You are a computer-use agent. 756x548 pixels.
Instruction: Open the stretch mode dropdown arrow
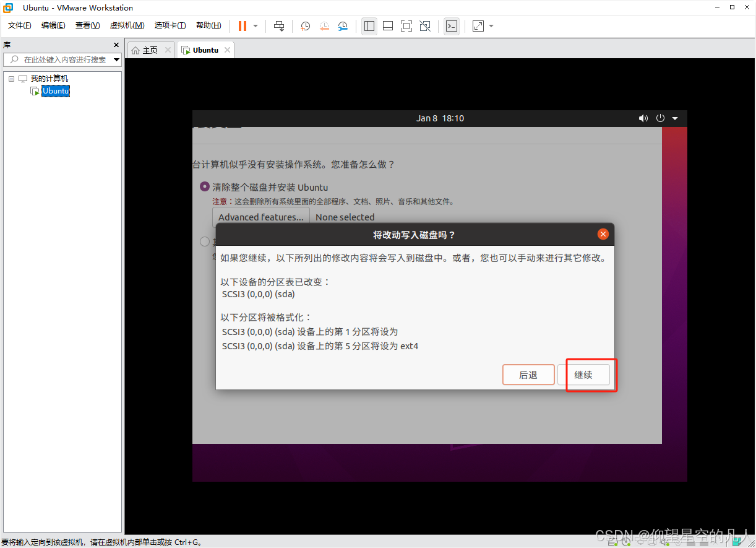[491, 26]
